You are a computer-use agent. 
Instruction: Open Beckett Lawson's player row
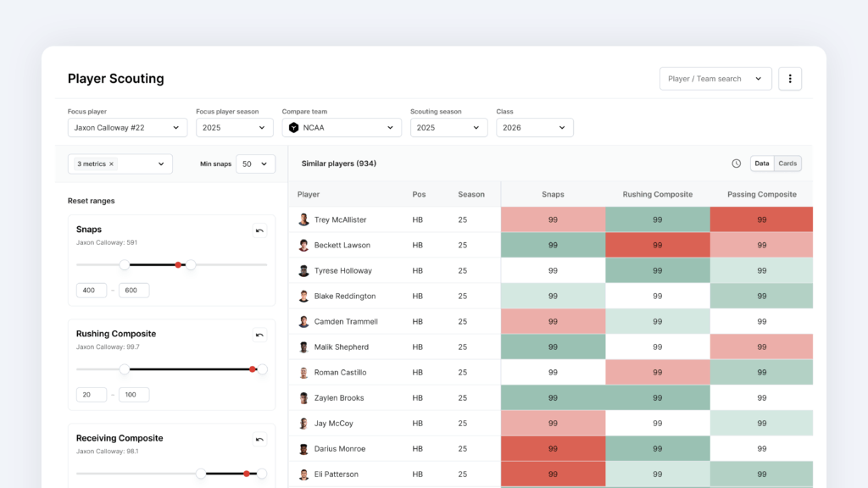342,245
